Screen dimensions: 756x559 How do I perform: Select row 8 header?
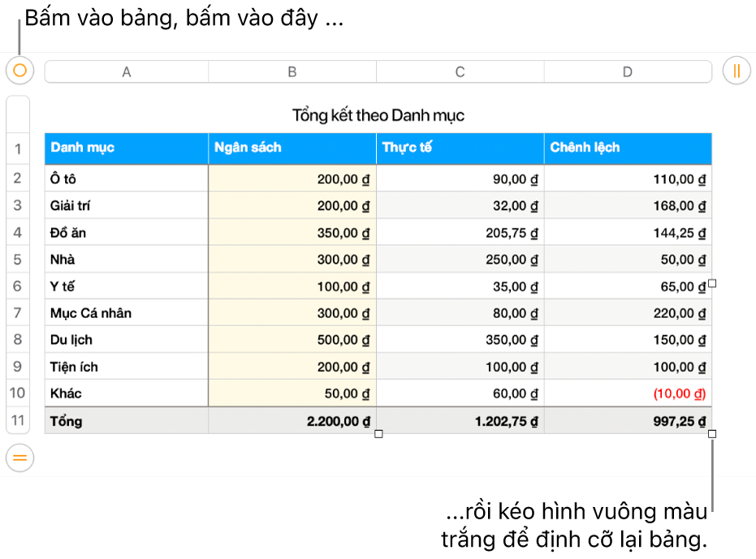coord(18,339)
